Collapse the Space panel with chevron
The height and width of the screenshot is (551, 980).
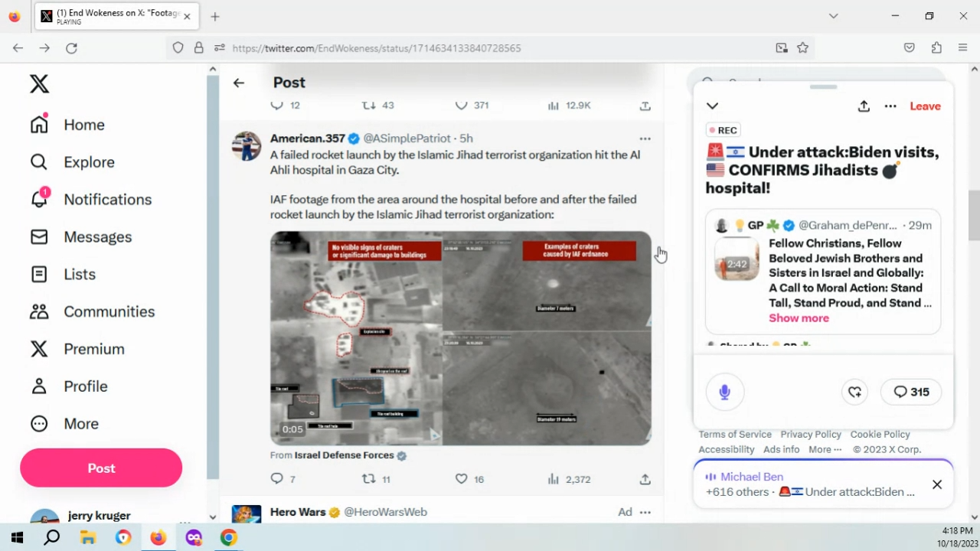712,106
